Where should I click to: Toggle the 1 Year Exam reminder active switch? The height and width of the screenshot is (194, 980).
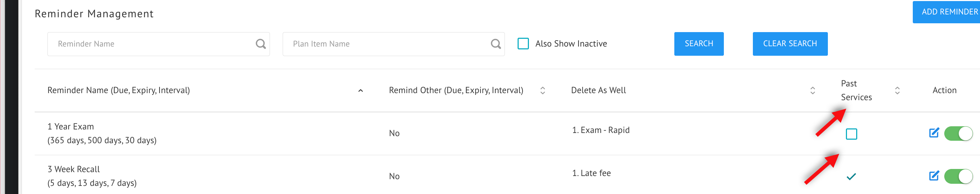point(958,134)
